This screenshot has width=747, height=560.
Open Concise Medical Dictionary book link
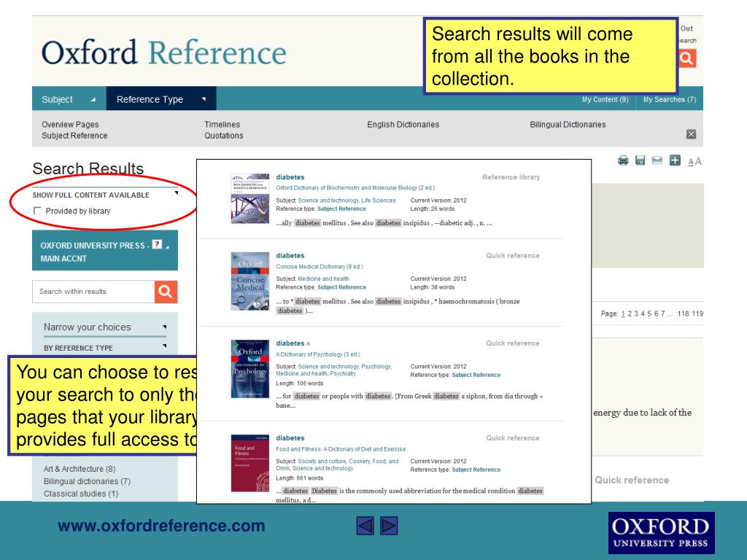click(x=320, y=267)
